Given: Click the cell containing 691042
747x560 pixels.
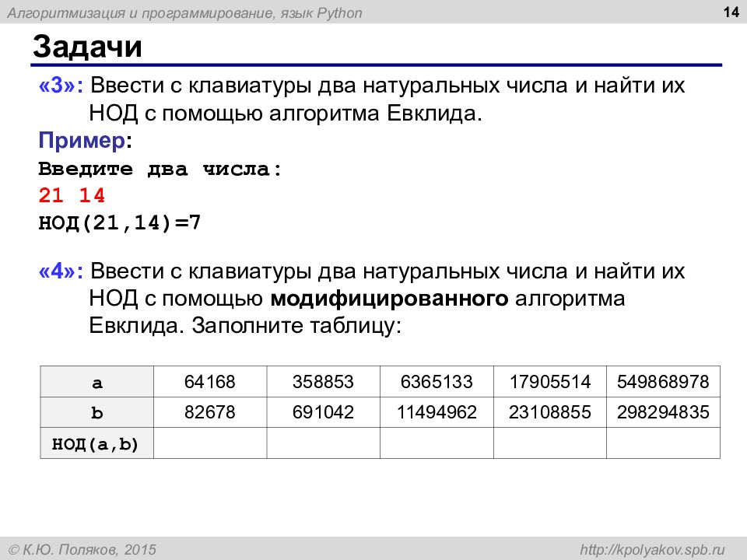Looking at the screenshot, I should pos(324,412).
